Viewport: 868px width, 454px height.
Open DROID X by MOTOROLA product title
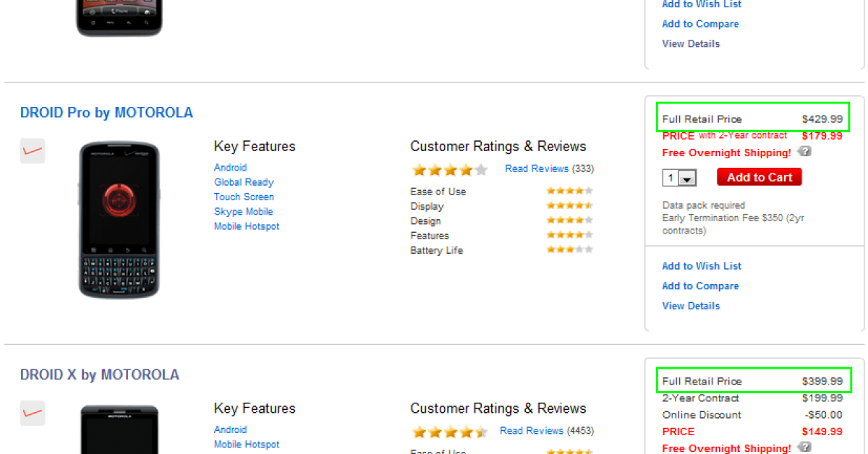pyautogui.click(x=100, y=374)
